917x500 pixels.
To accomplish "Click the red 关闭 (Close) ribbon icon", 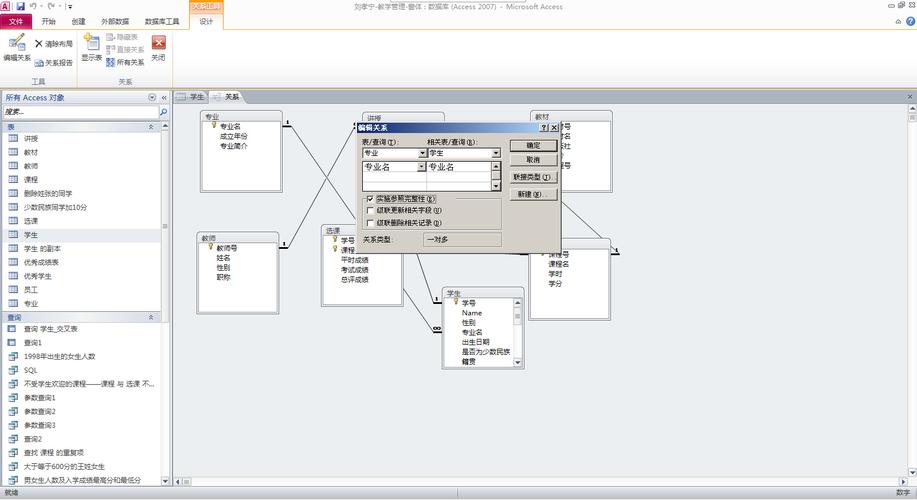I will (158, 48).
